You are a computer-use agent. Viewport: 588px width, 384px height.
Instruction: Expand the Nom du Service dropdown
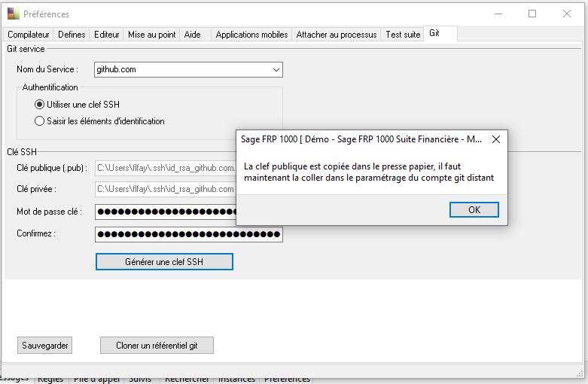point(276,70)
